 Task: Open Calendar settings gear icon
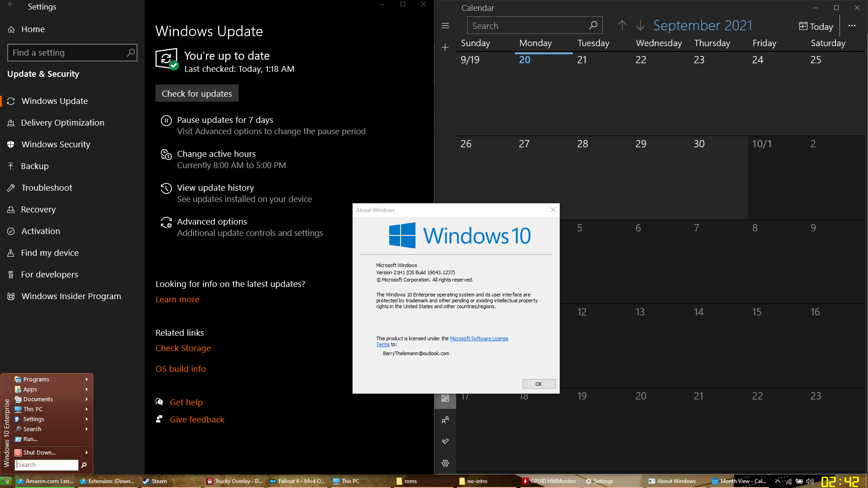[x=445, y=463]
